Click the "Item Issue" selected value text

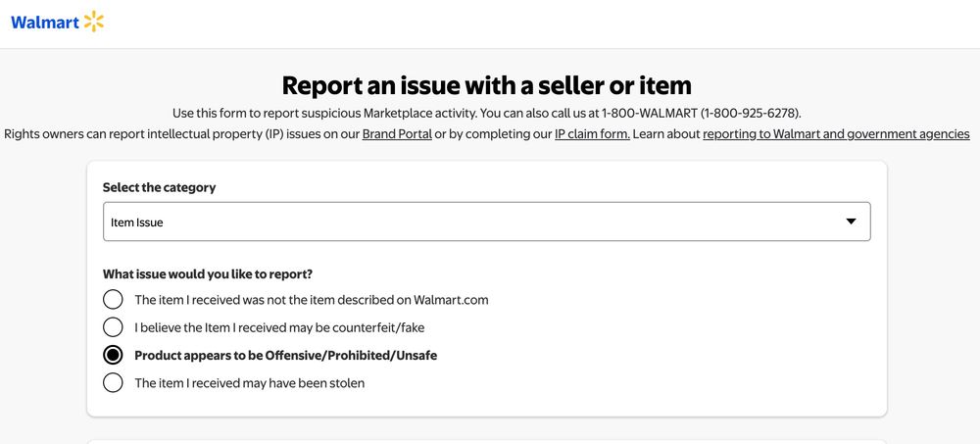coord(137,222)
